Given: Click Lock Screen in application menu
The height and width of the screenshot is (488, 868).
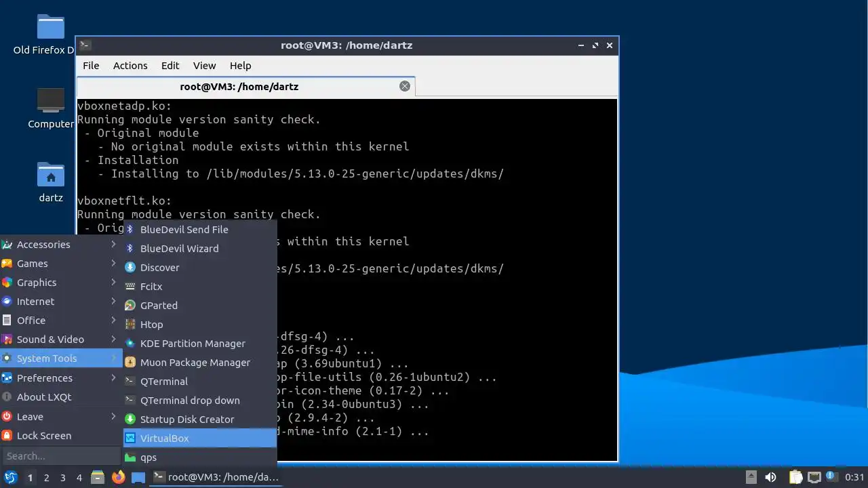Looking at the screenshot, I should pyautogui.click(x=61, y=436).
